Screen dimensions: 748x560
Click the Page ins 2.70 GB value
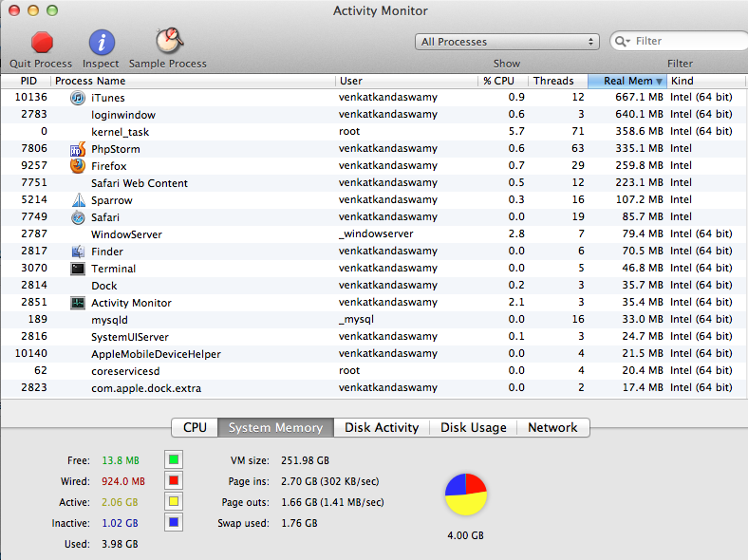pos(330,481)
